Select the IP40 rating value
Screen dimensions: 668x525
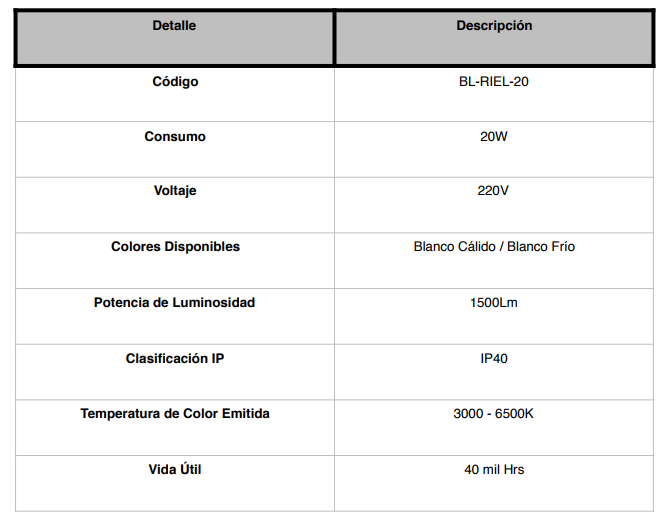[494, 358]
